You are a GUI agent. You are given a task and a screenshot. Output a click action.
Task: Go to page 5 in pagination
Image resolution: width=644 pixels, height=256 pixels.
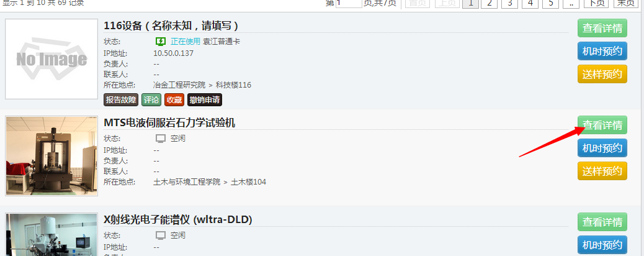(551, 3)
